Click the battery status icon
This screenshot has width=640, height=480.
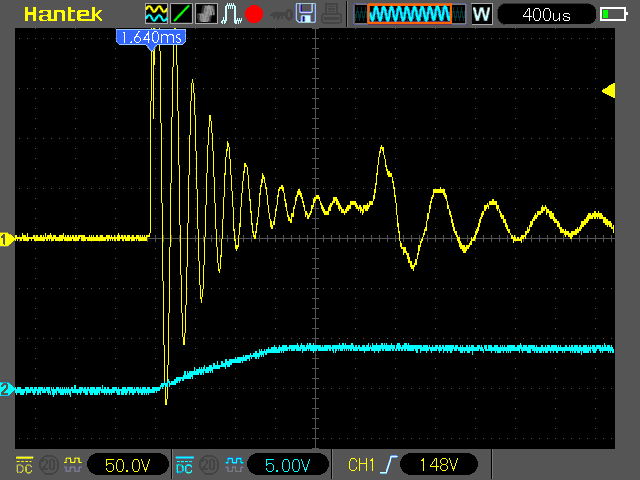click(x=613, y=14)
